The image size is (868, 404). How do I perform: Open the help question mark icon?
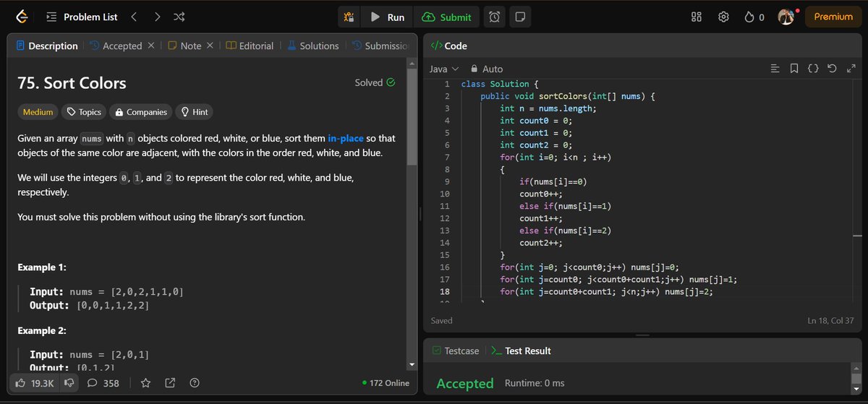click(x=194, y=383)
